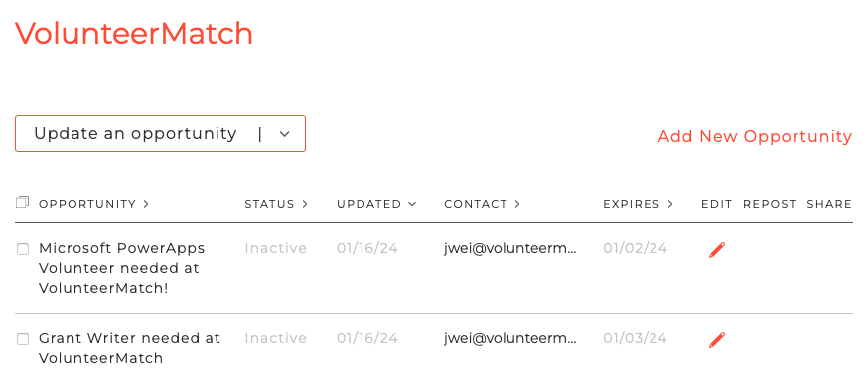Check the Grant Writer opportunity checkbox

[23, 339]
